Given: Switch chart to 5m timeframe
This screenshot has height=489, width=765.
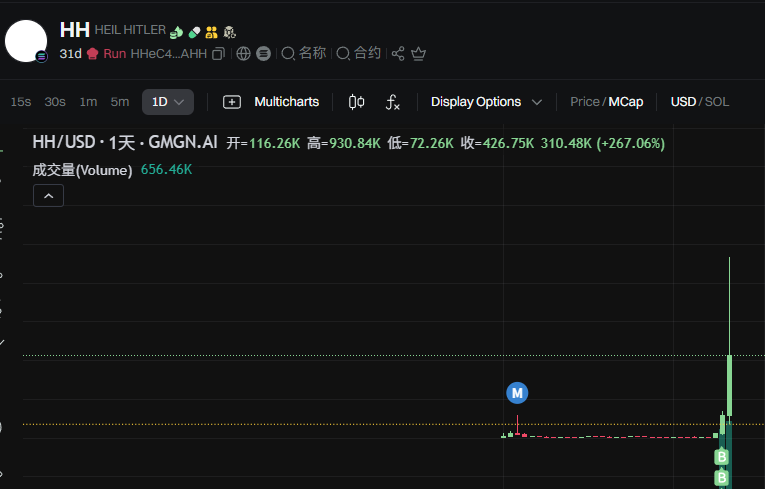Looking at the screenshot, I should [120, 102].
